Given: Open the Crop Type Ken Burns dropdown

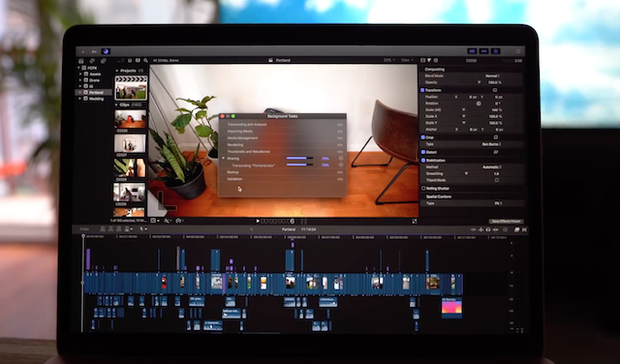Looking at the screenshot, I should (x=491, y=144).
